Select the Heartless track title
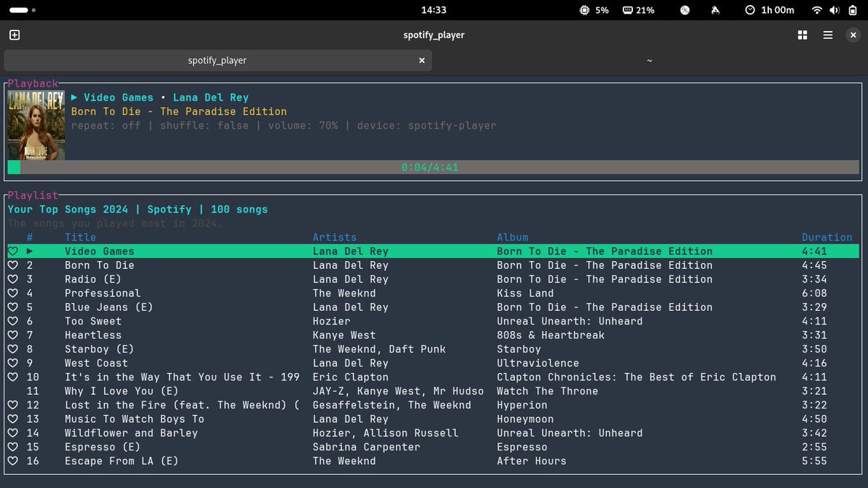Image resolution: width=868 pixels, height=488 pixels. coord(93,335)
